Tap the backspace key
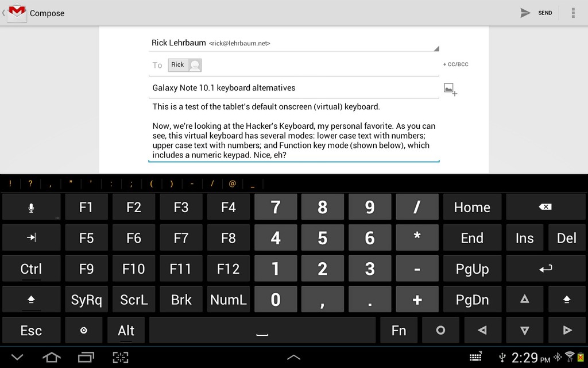The image size is (588, 368). (546, 207)
